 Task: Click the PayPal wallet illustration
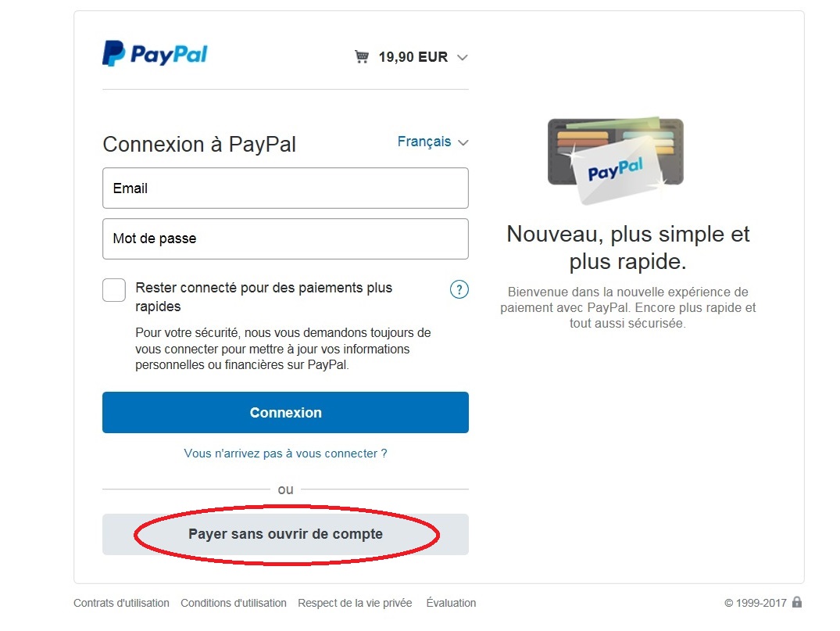coord(616,161)
